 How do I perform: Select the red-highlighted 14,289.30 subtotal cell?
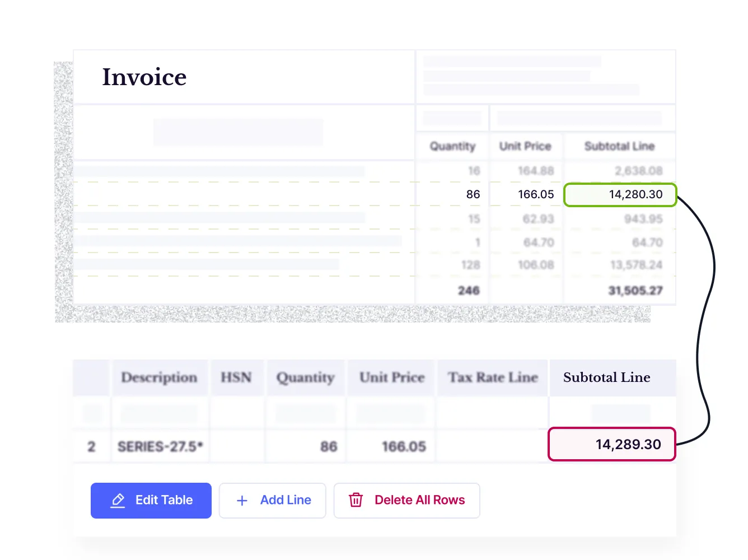[611, 445]
